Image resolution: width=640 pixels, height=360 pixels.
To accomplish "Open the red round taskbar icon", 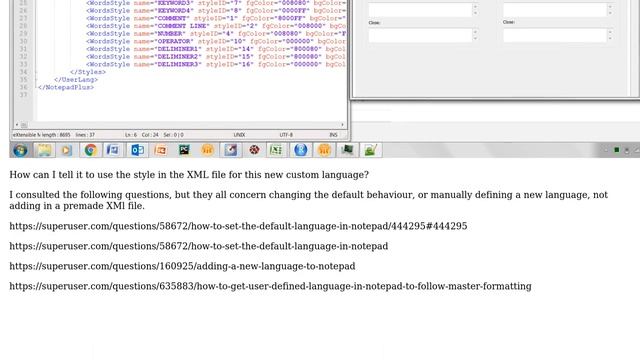I will click(x=254, y=150).
